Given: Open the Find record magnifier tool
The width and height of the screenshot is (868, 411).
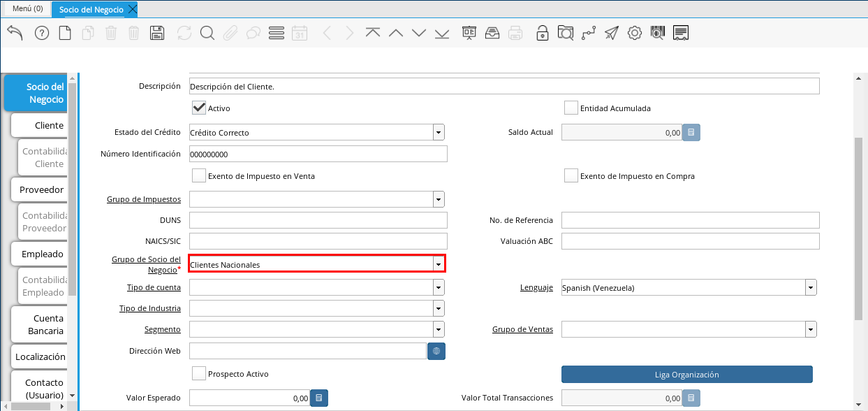Looking at the screenshot, I should tap(207, 33).
